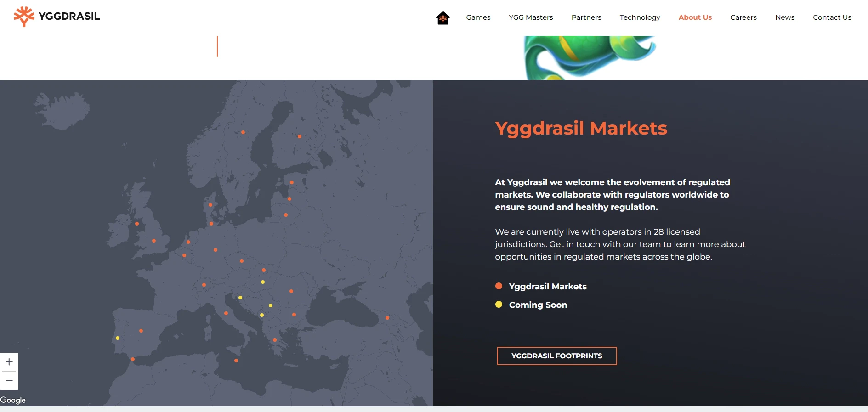Click the Coming Soon legend label

[x=538, y=305]
